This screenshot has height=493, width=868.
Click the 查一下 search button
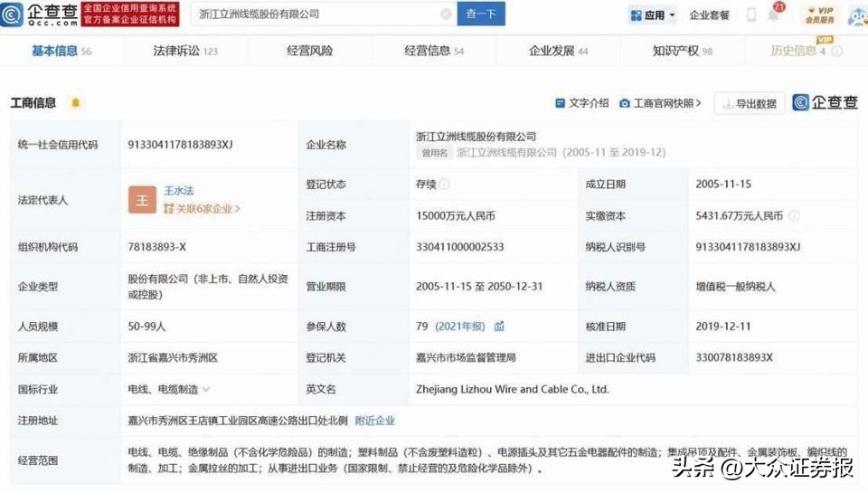pos(480,14)
